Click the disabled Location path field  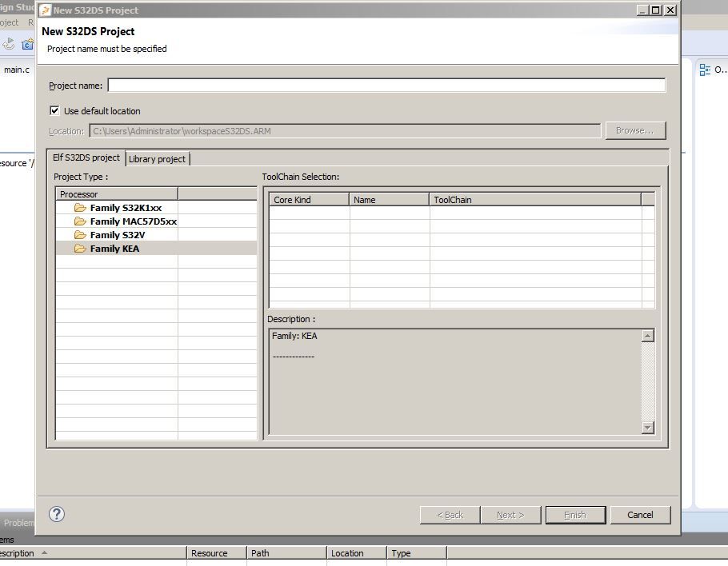345,131
